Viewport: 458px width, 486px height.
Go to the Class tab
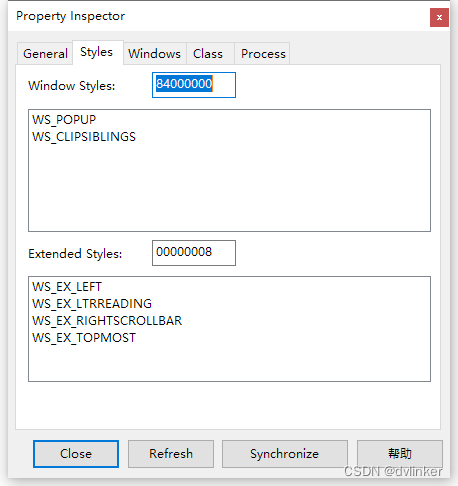(x=210, y=53)
